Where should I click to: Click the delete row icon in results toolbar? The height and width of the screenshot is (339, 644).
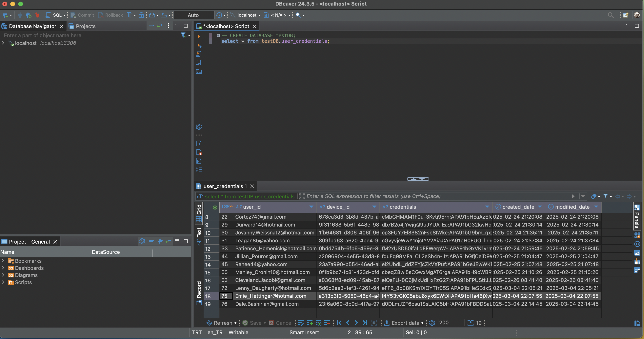click(x=327, y=323)
